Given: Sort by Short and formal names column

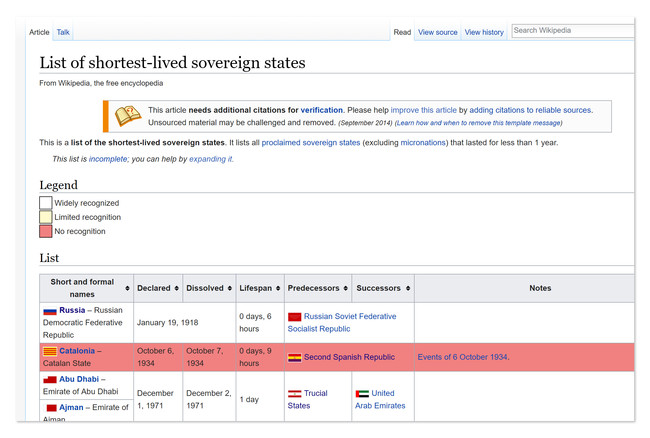Looking at the screenshot, I should (x=127, y=288).
